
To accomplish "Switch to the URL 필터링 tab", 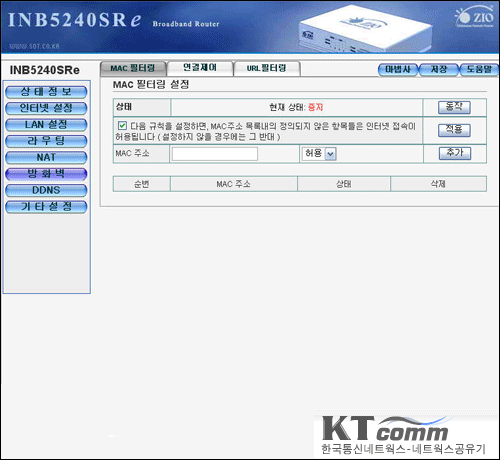I will [267, 69].
